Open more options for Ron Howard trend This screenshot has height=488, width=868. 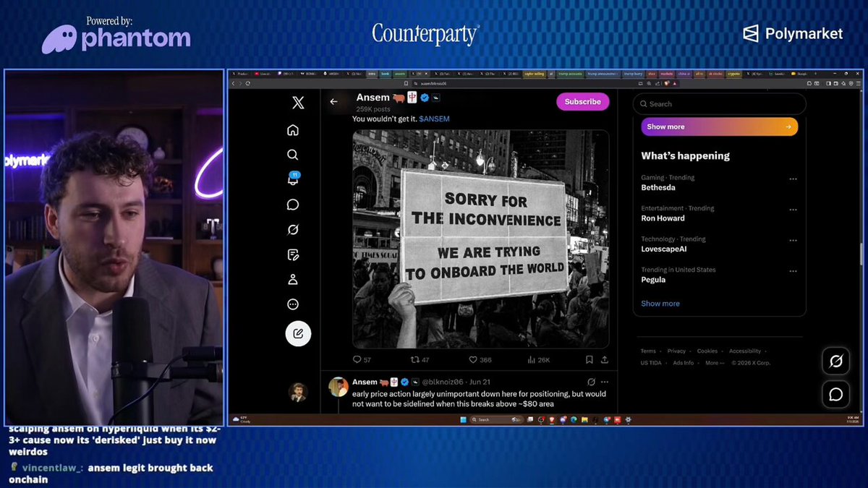793,210
